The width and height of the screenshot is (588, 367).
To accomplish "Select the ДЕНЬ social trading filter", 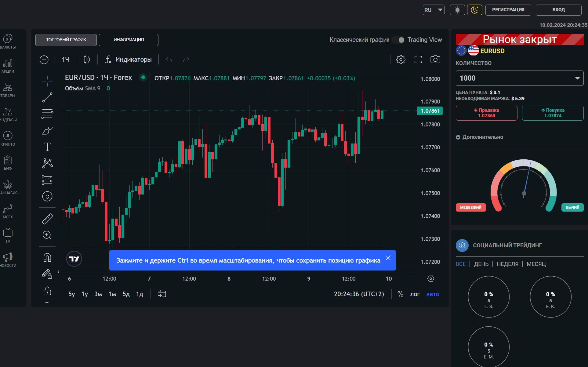I will [x=481, y=264].
